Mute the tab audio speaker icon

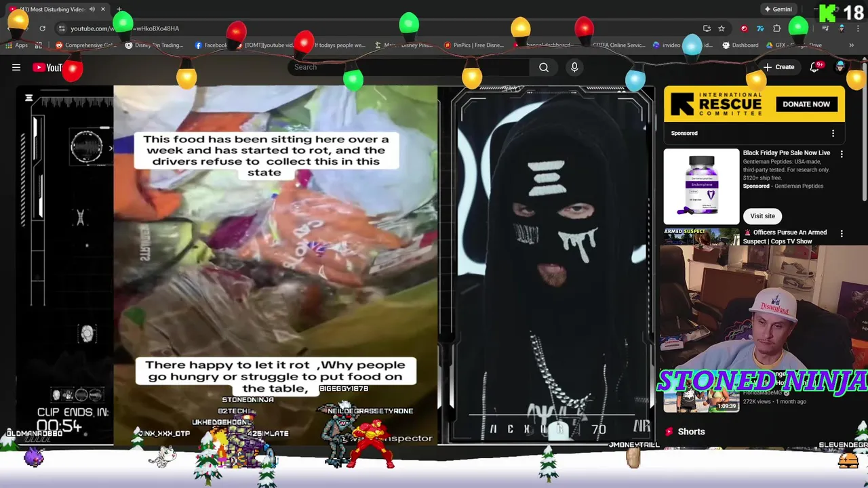coord(92,9)
